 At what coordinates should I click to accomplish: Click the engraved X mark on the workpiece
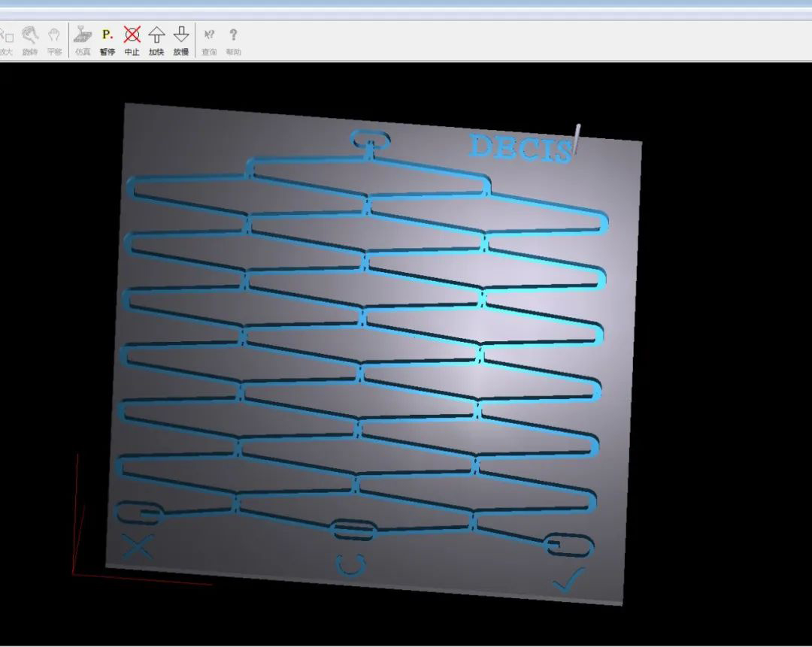tap(138, 546)
